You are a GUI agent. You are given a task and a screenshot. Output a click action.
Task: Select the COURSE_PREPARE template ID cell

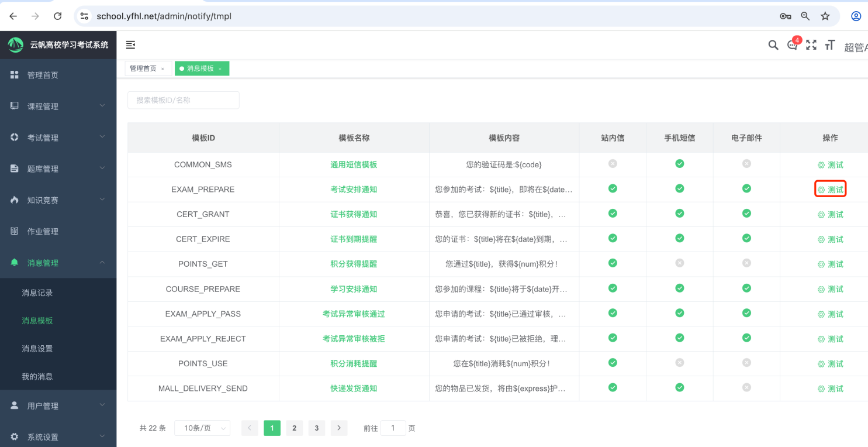coord(203,289)
